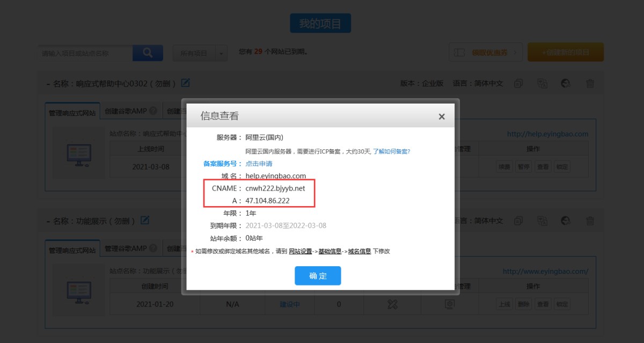Click the monitor management icon in 功能展示 row
The image size is (644, 343).
click(x=450, y=304)
